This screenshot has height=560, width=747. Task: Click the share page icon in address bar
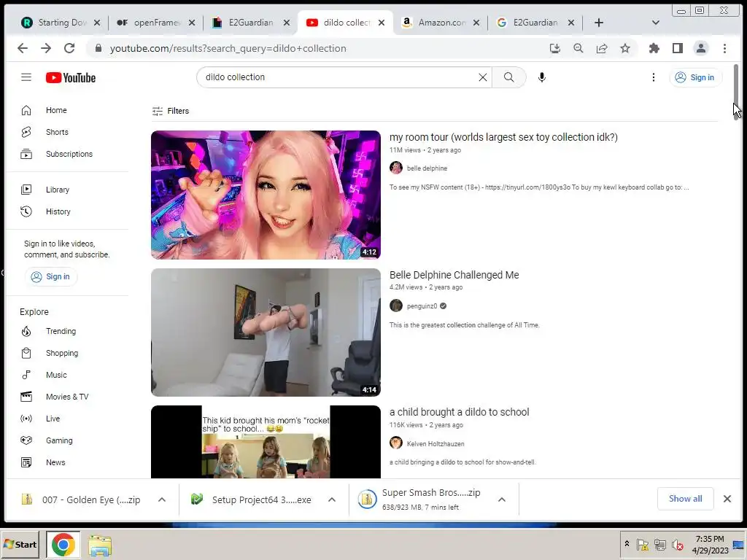[602, 48]
